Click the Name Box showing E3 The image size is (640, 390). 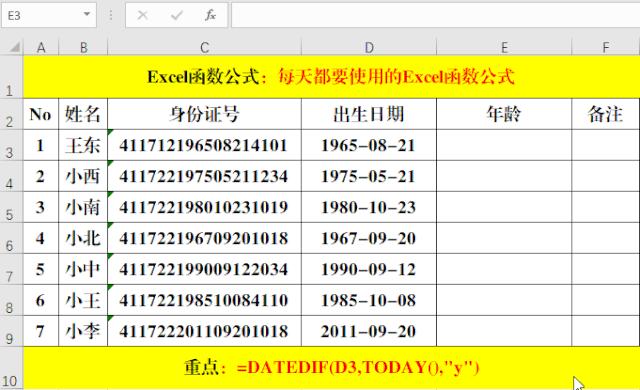pyautogui.click(x=49, y=15)
